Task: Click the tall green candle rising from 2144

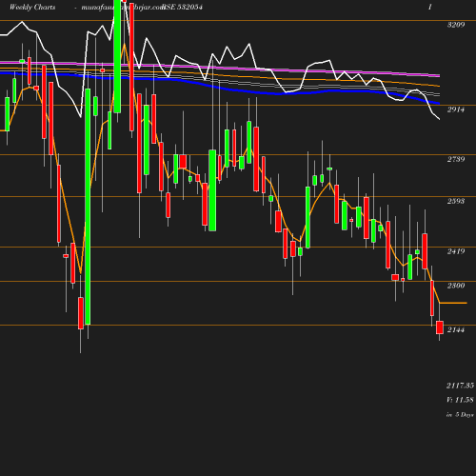Action: coord(88,207)
